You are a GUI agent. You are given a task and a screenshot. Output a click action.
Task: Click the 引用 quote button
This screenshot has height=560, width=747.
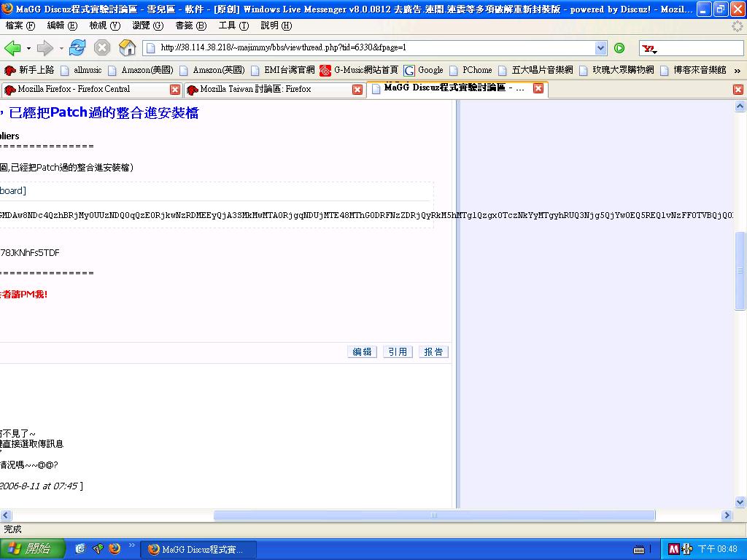click(x=398, y=352)
